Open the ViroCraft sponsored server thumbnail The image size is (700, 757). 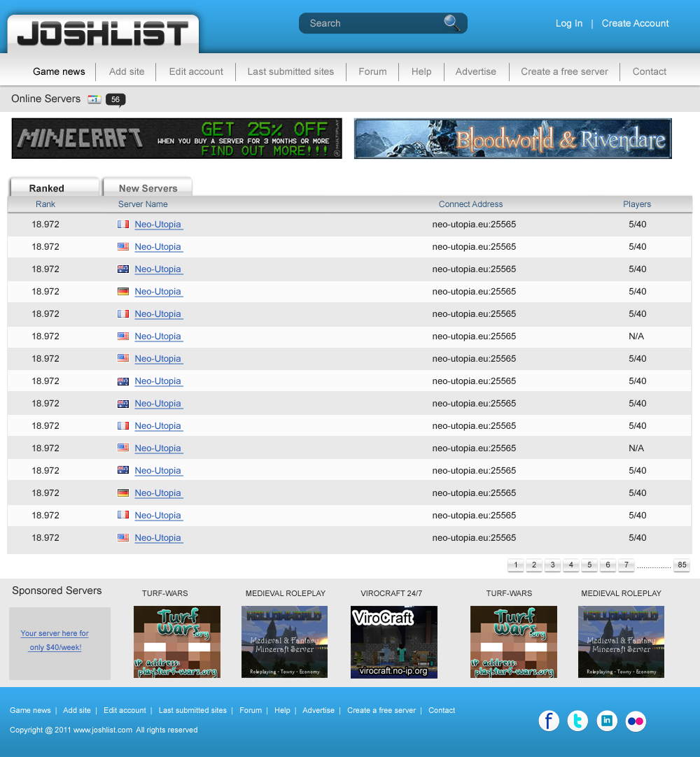393,642
